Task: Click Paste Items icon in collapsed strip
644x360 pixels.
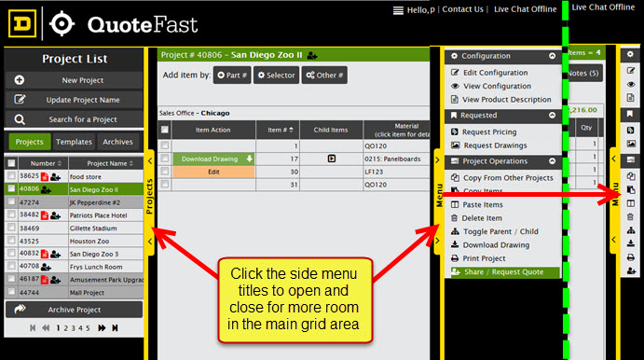Action: pos(631,203)
